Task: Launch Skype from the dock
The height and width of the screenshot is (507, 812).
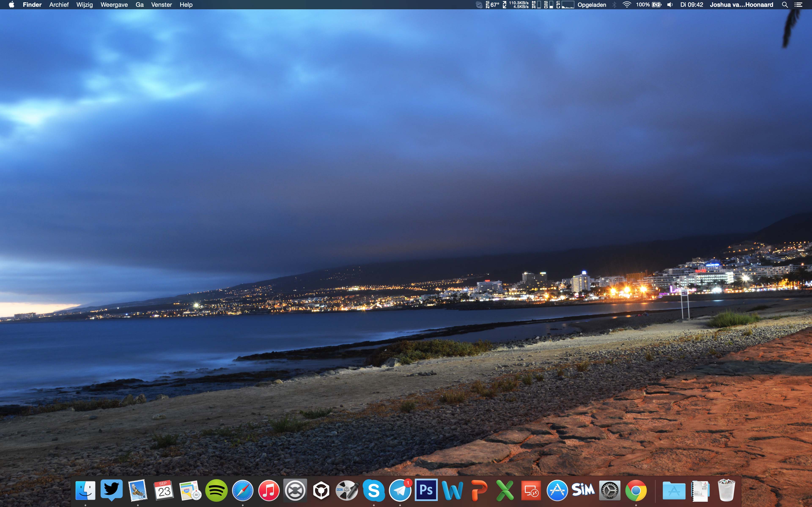Action: [373, 491]
